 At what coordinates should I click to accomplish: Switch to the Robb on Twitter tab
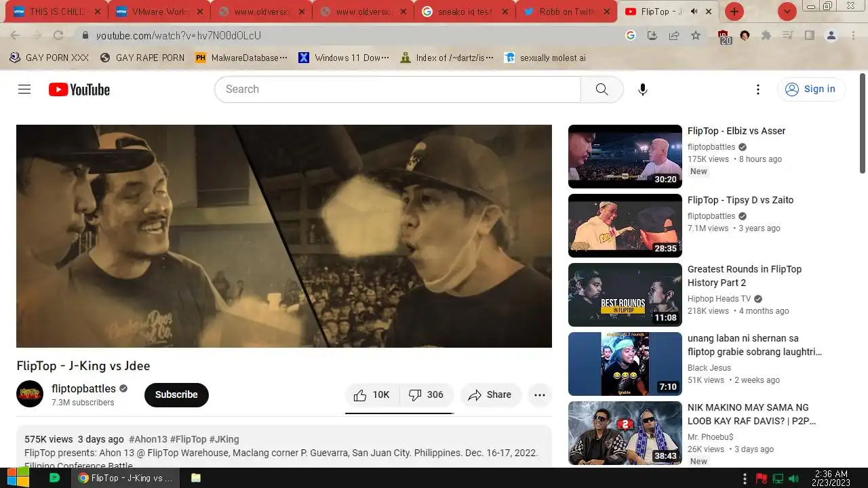[x=566, y=12]
